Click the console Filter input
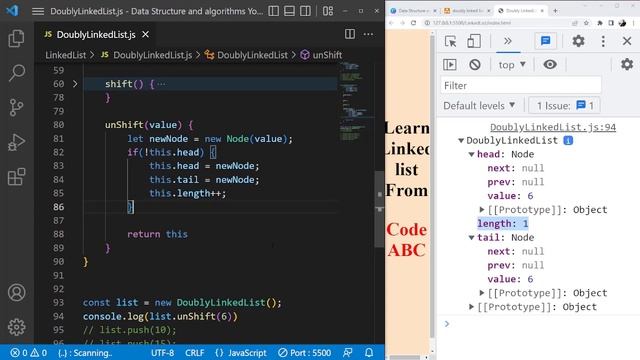640x360 pixels. (x=521, y=85)
